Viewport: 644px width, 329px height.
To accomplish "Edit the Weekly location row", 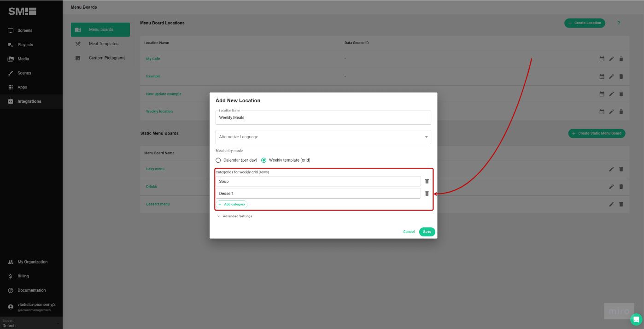I will pyautogui.click(x=611, y=112).
